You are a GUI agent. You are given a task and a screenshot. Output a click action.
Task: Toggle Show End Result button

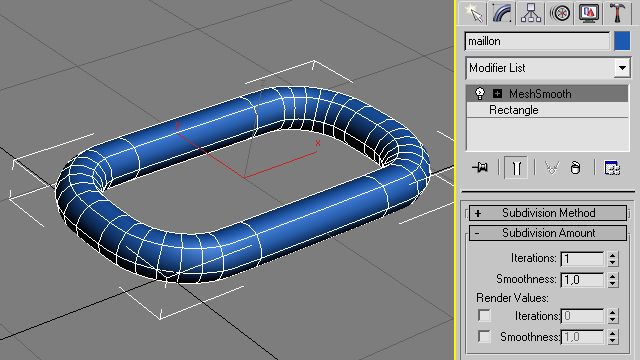tap(516, 167)
